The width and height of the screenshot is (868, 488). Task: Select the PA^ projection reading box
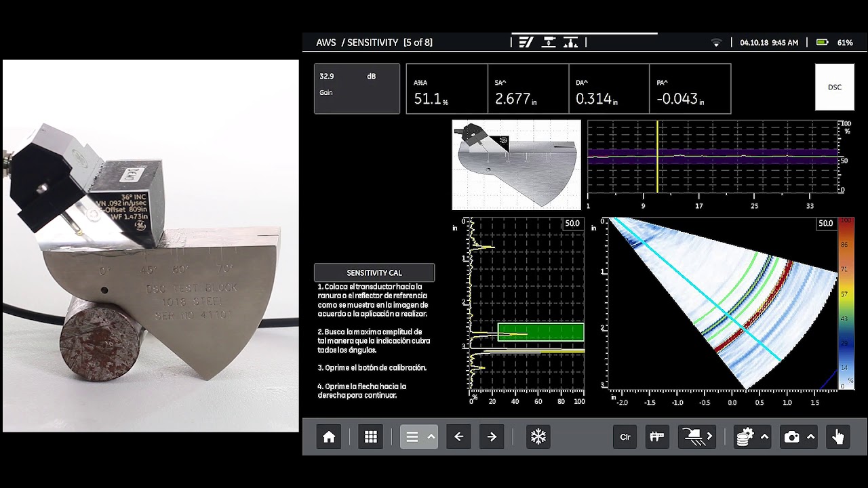(x=690, y=89)
